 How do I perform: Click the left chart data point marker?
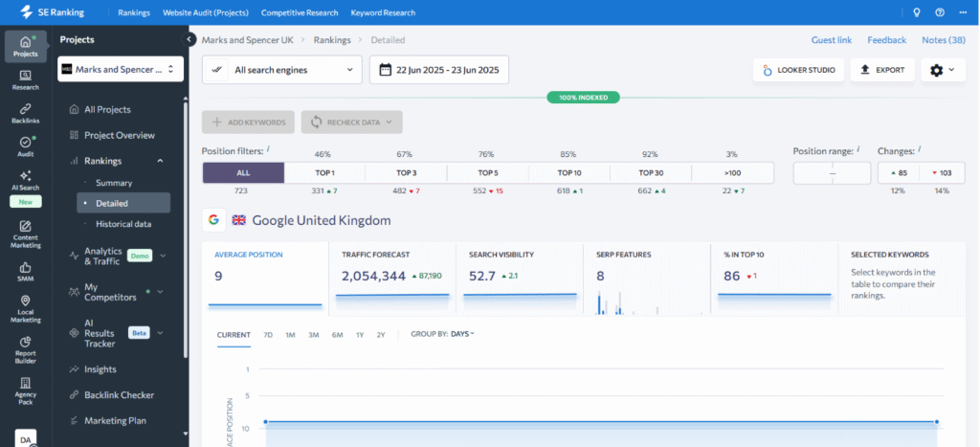click(x=266, y=422)
